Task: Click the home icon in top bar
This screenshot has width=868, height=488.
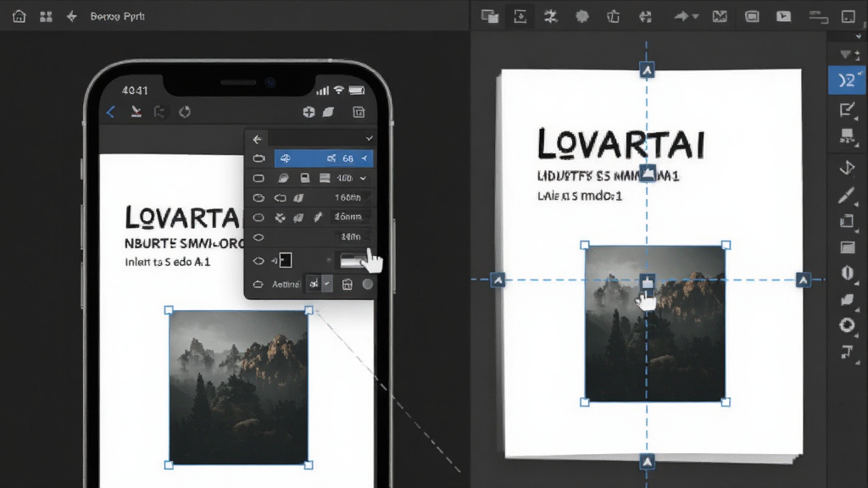Action: pos(19,16)
